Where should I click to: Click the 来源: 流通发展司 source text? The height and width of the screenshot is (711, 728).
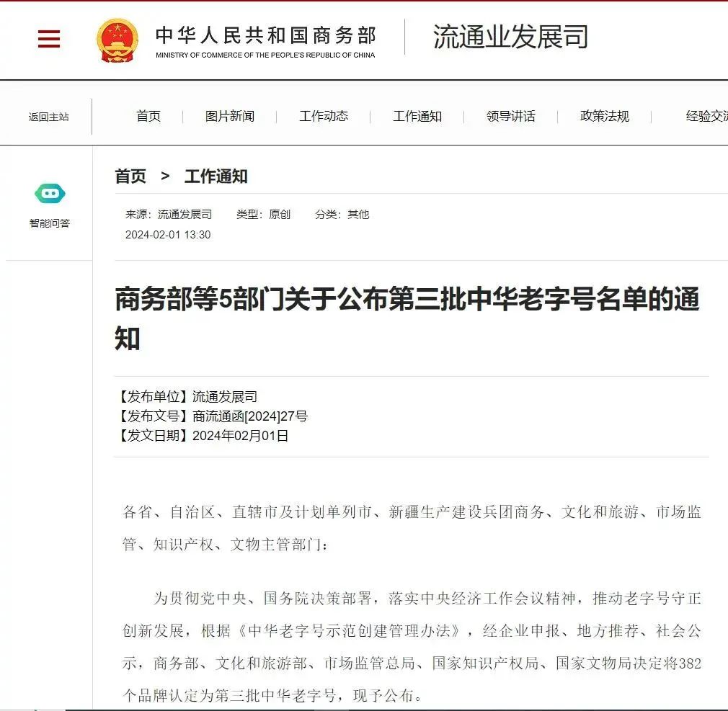169,215
